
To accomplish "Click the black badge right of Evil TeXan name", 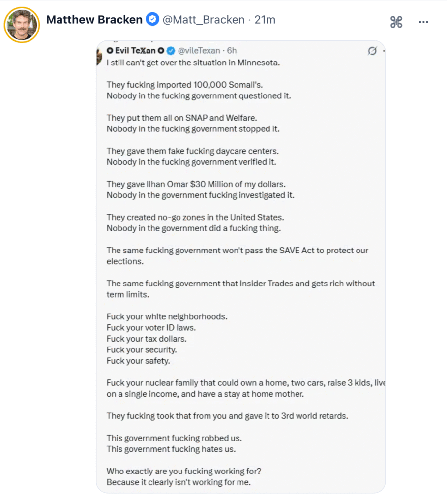I will click(161, 50).
